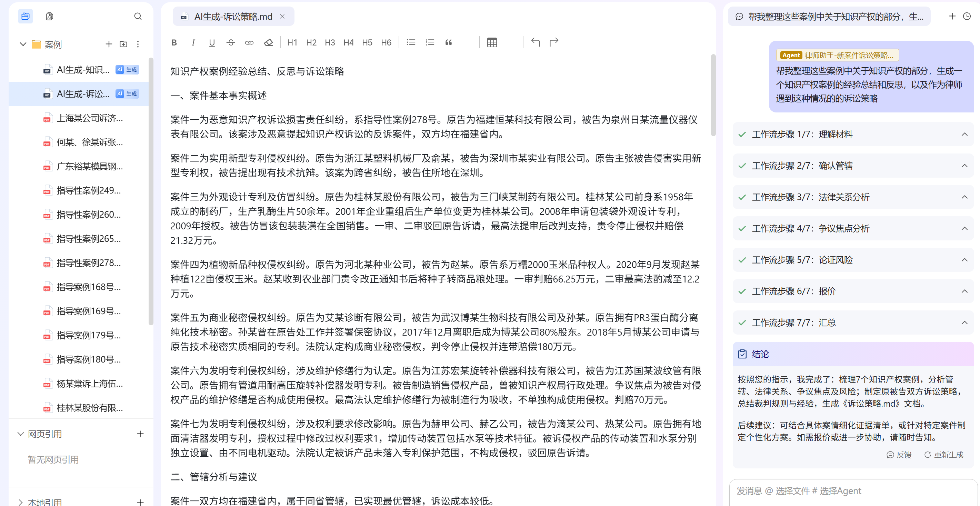Toggle bold formatting

tap(174, 42)
